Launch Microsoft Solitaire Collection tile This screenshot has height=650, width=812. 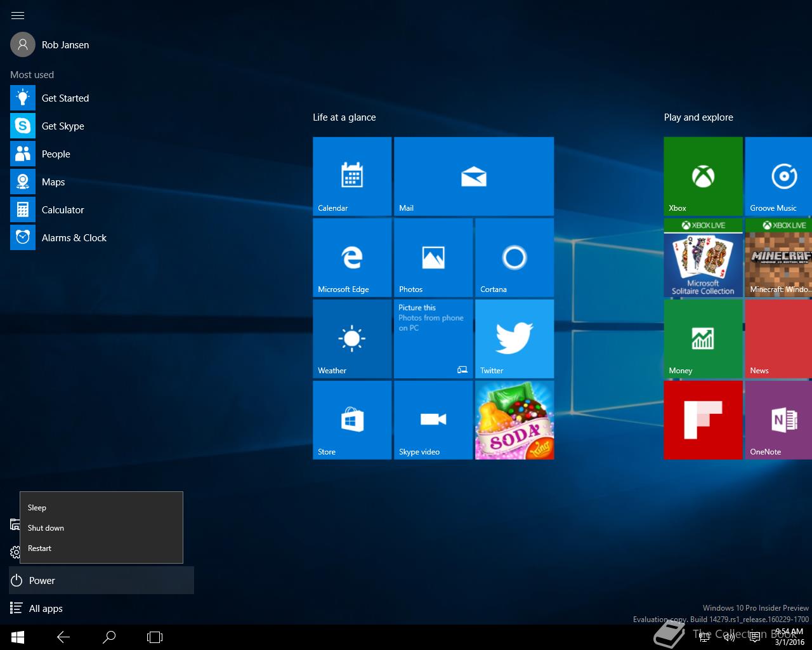pyautogui.click(x=703, y=258)
